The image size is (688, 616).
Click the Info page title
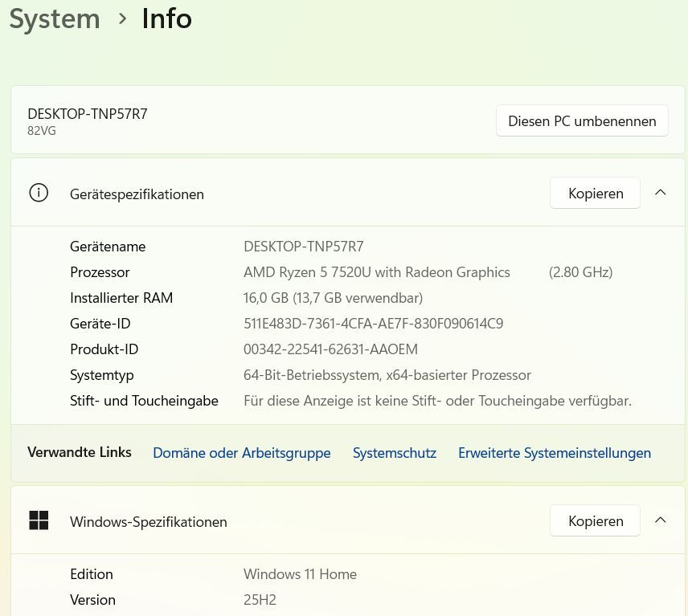[166, 18]
